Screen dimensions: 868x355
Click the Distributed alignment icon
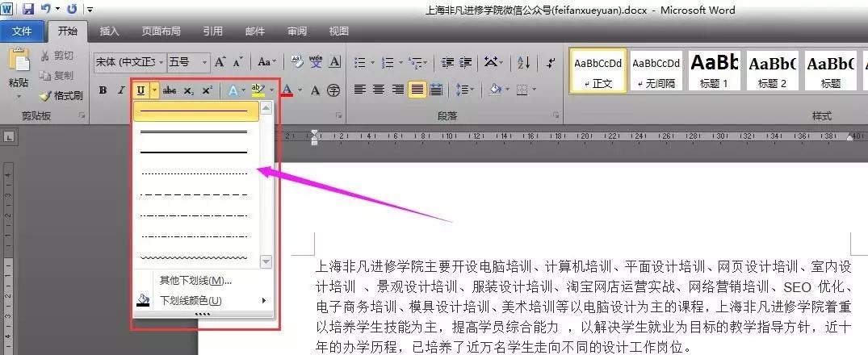point(436,89)
